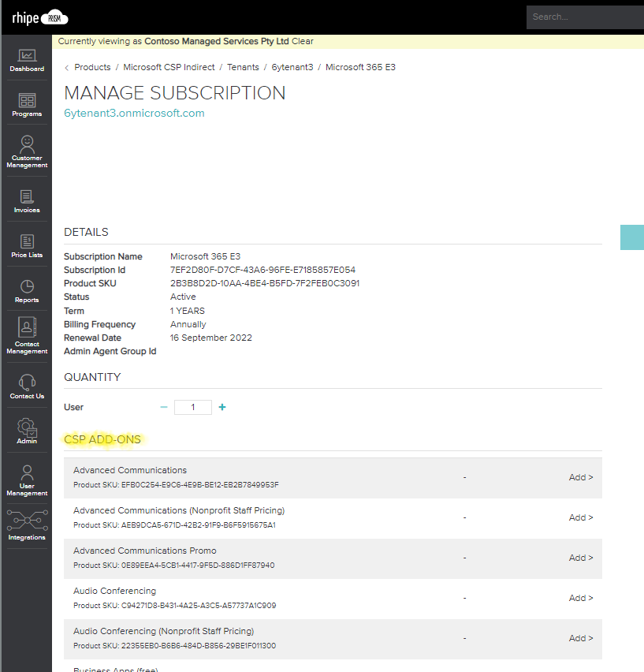Add Advanced Communications Promo add-on
Screen dimensions: 644x672
pyautogui.click(x=581, y=558)
